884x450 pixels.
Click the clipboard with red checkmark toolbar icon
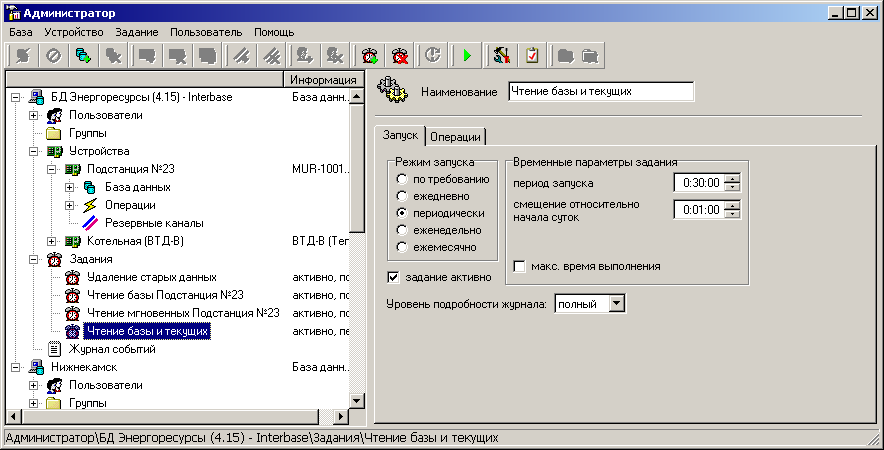click(x=532, y=56)
